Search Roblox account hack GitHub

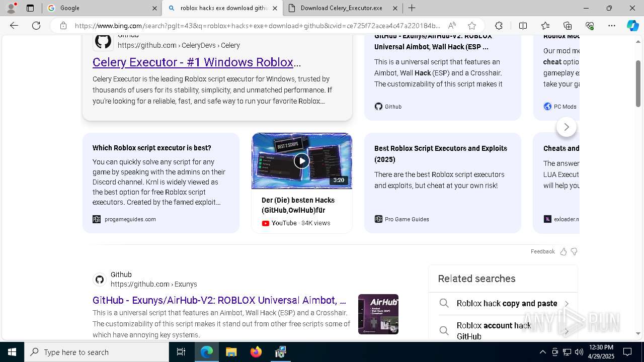pyautogui.click(x=503, y=331)
